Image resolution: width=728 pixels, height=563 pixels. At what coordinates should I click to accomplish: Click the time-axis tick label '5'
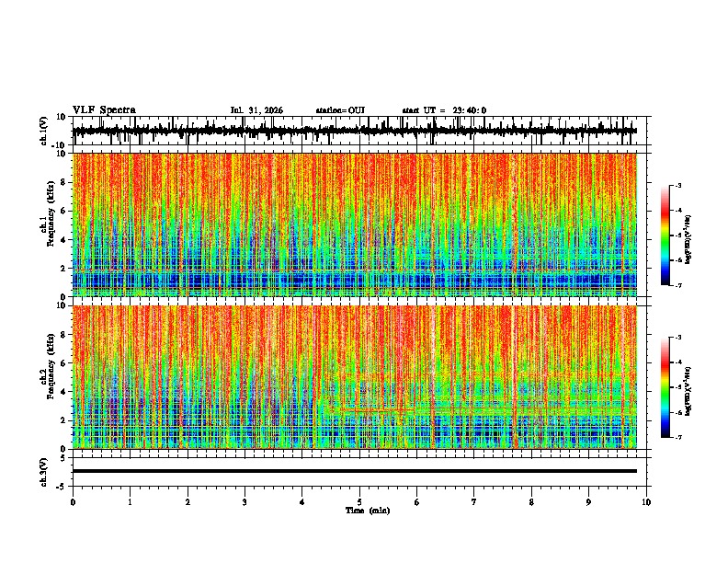pos(359,502)
